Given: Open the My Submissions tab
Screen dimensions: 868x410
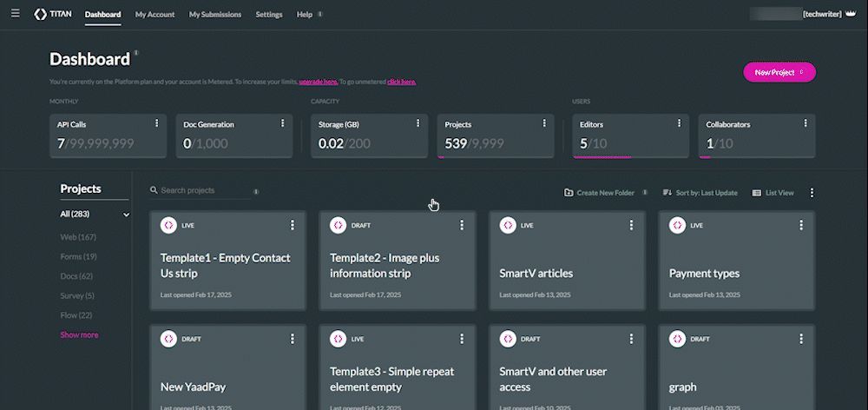Looking at the screenshot, I should click(x=215, y=15).
